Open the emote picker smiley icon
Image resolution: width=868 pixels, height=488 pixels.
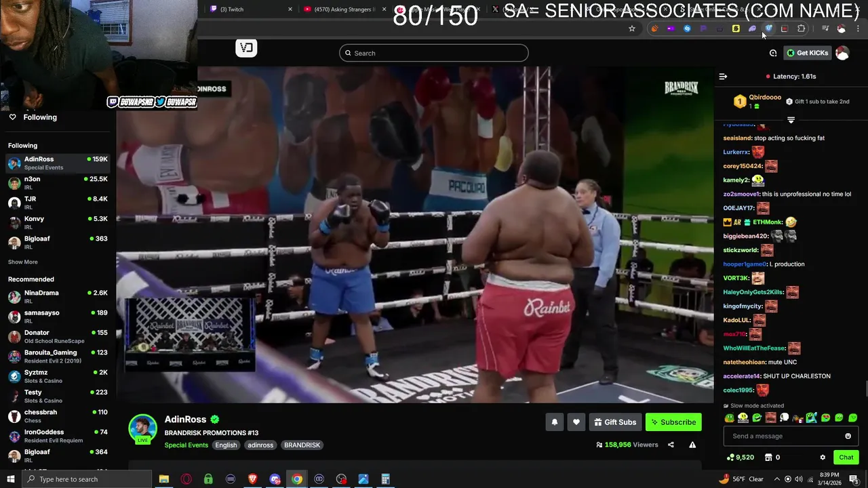pos(848,436)
